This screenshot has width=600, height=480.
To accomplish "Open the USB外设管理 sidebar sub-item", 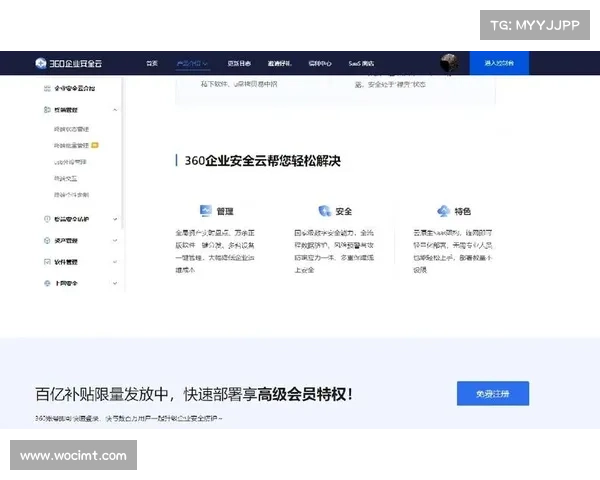I will [x=70, y=162].
